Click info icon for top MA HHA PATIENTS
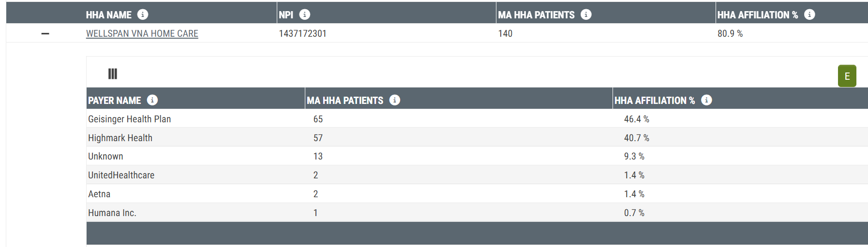Screen dimensions: 868x247 click(x=586, y=15)
